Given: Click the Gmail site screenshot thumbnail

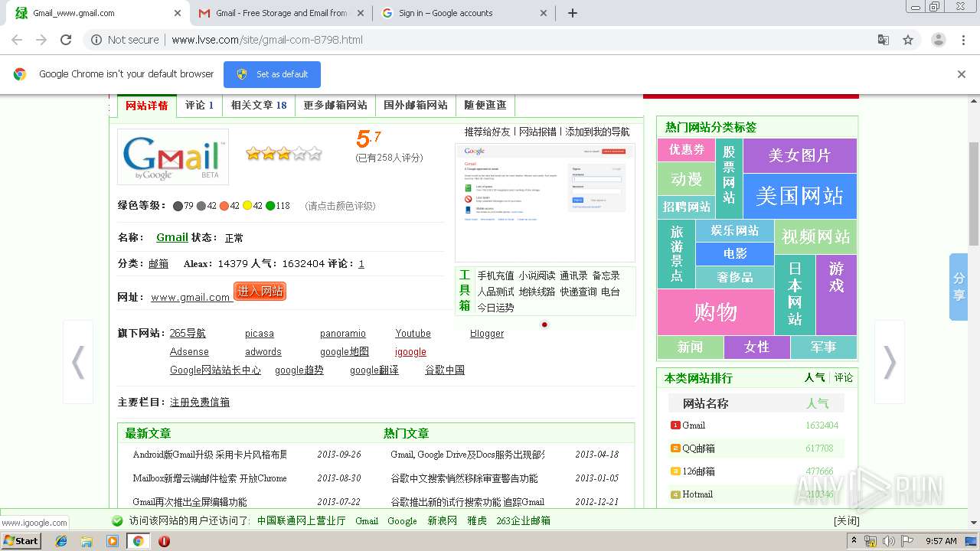Looking at the screenshot, I should coord(545,203).
